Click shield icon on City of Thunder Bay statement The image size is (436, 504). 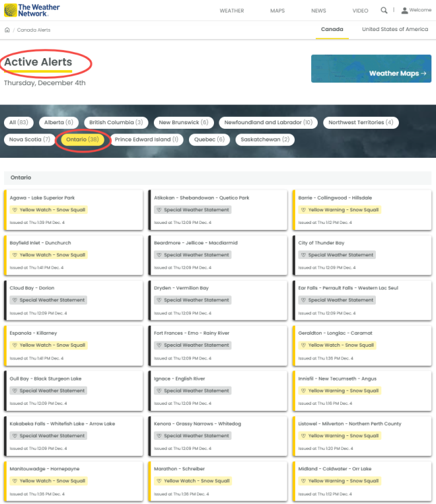pyautogui.click(x=303, y=255)
